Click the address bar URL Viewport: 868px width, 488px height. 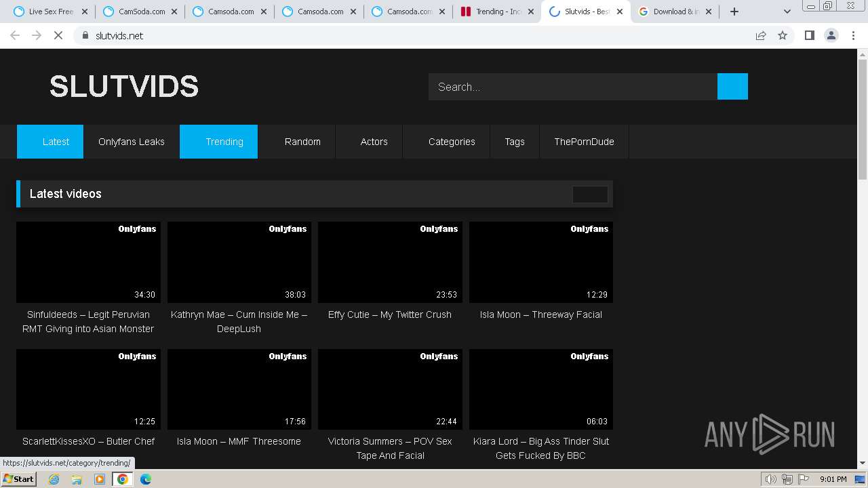[x=119, y=36]
